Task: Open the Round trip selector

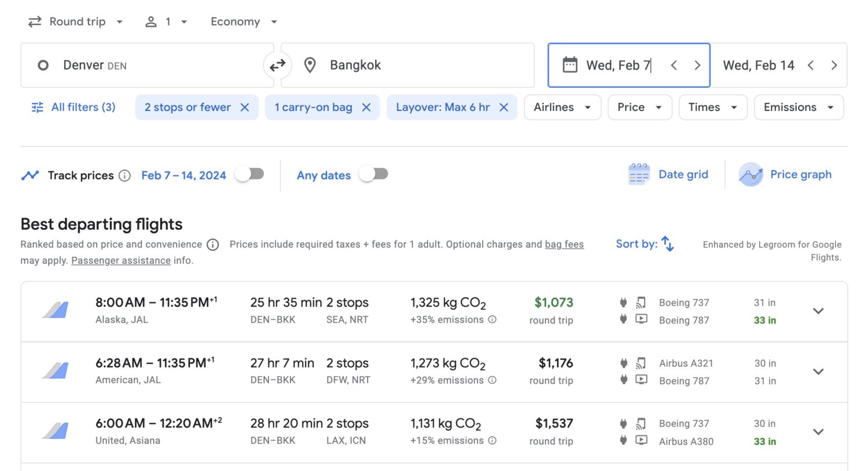Action: (x=75, y=21)
